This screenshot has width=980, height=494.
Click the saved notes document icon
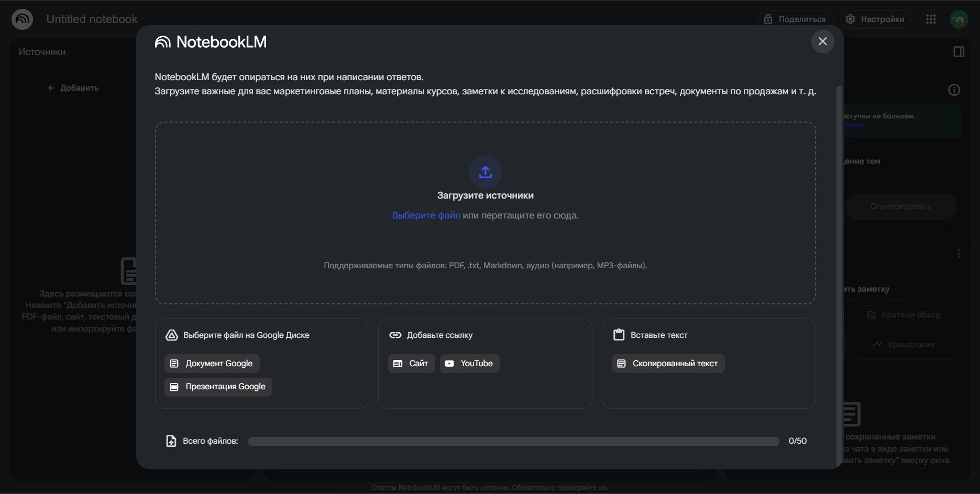(852, 414)
